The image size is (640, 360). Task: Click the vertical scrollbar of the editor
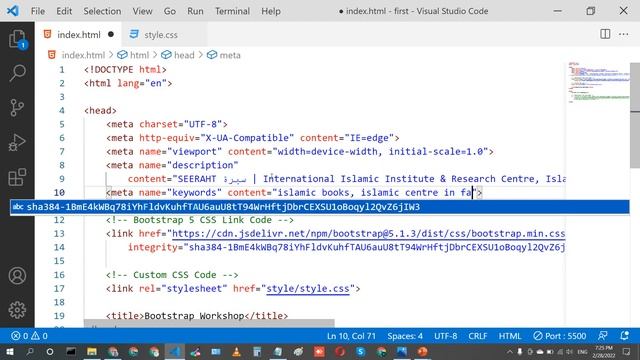(635, 115)
